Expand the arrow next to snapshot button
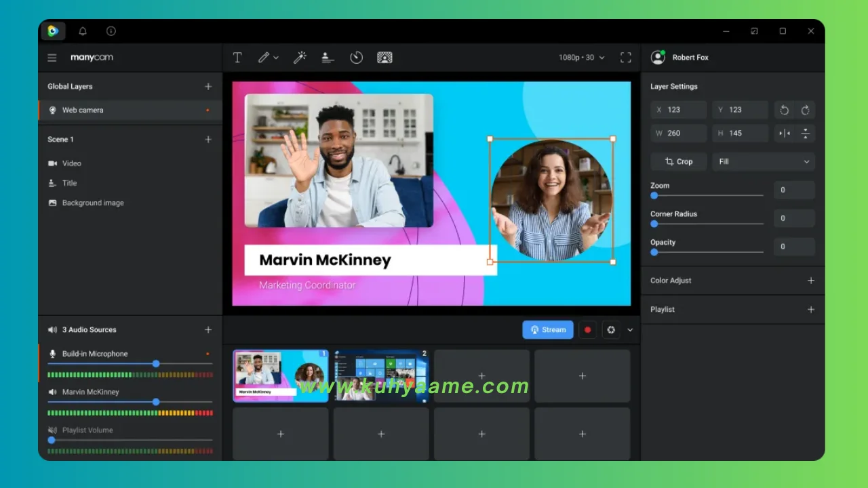 (630, 330)
